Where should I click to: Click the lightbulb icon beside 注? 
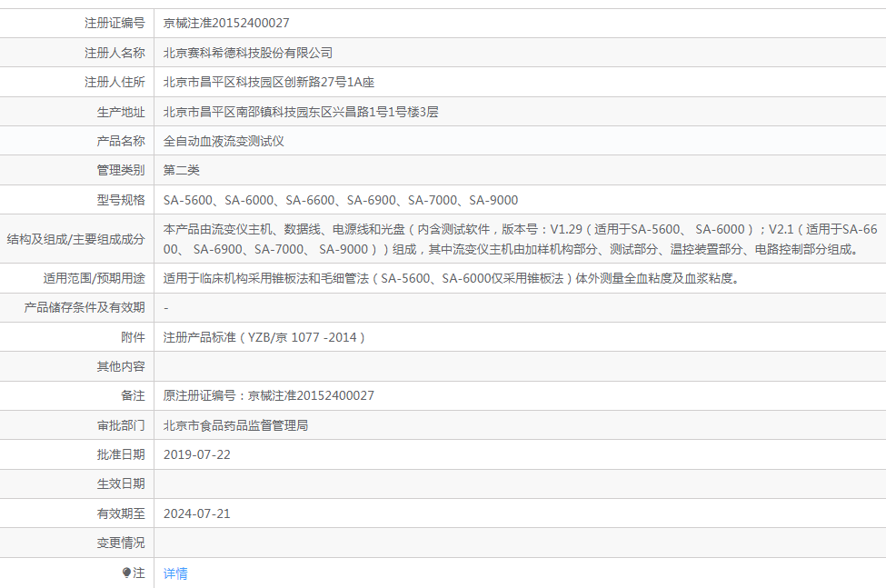(126, 573)
